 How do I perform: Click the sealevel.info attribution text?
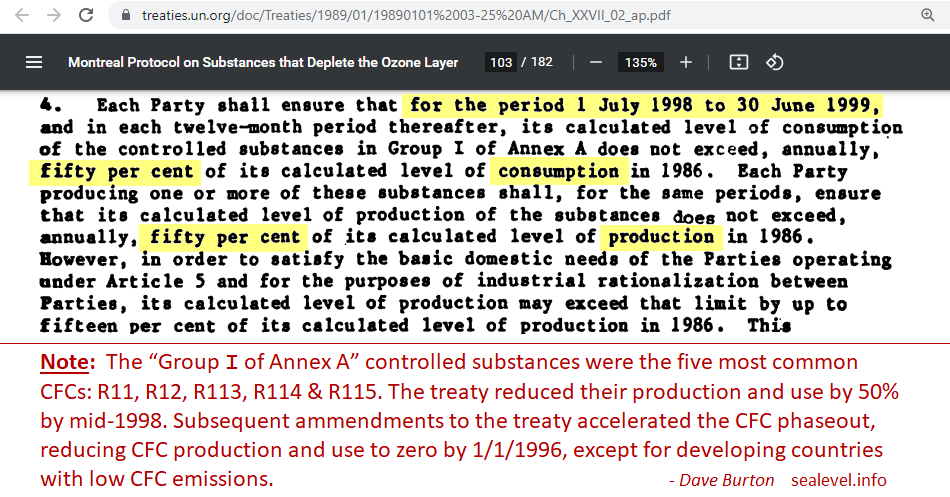coord(838,480)
